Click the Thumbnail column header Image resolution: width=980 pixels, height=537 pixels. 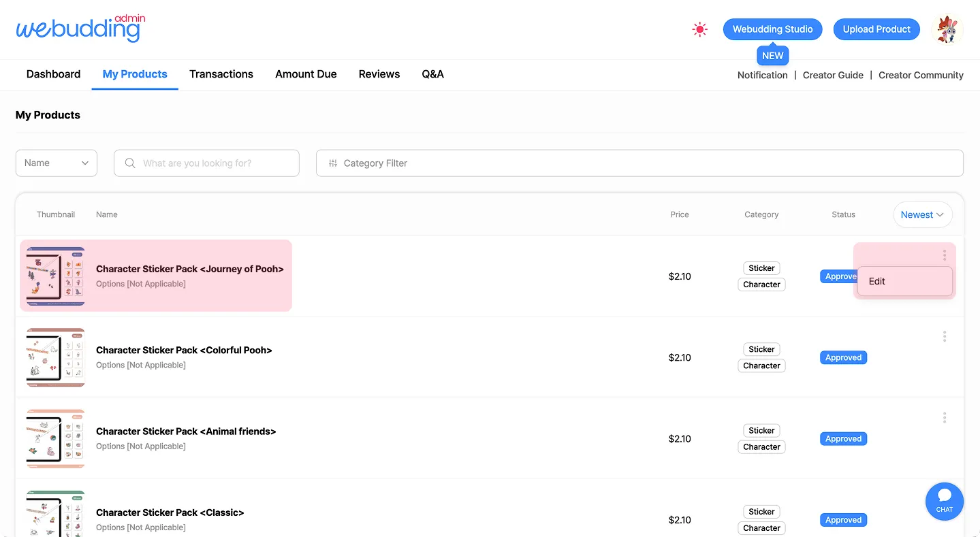[x=56, y=214]
